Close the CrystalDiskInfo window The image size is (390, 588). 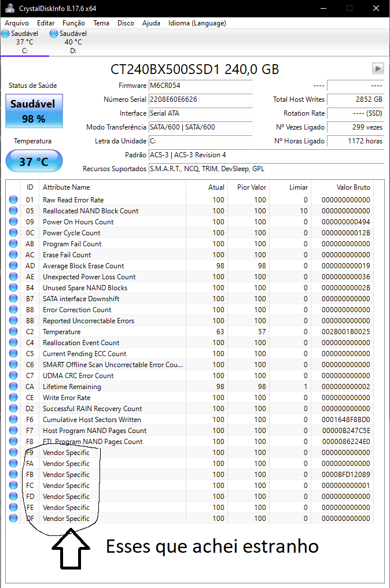[376, 8]
